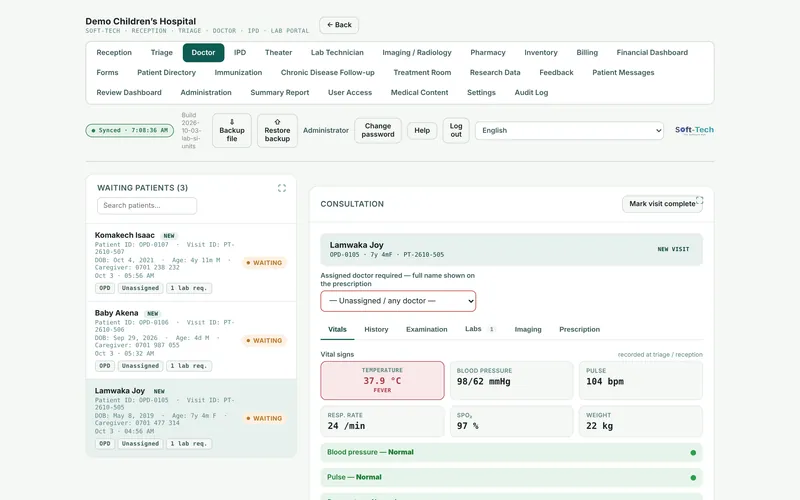Open the Triage module

pyautogui.click(x=162, y=53)
